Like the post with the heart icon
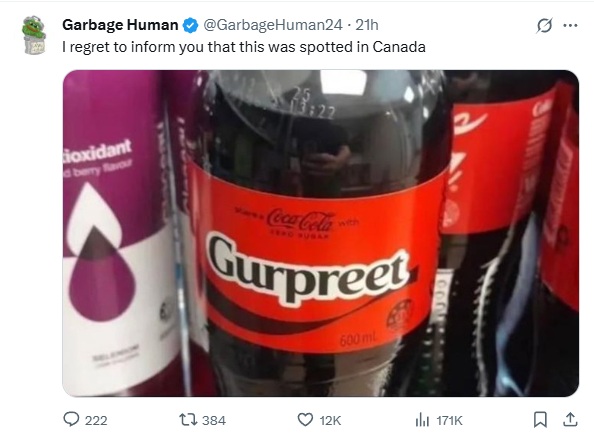Viewport: 594px width, 433px height. pyautogui.click(x=305, y=420)
